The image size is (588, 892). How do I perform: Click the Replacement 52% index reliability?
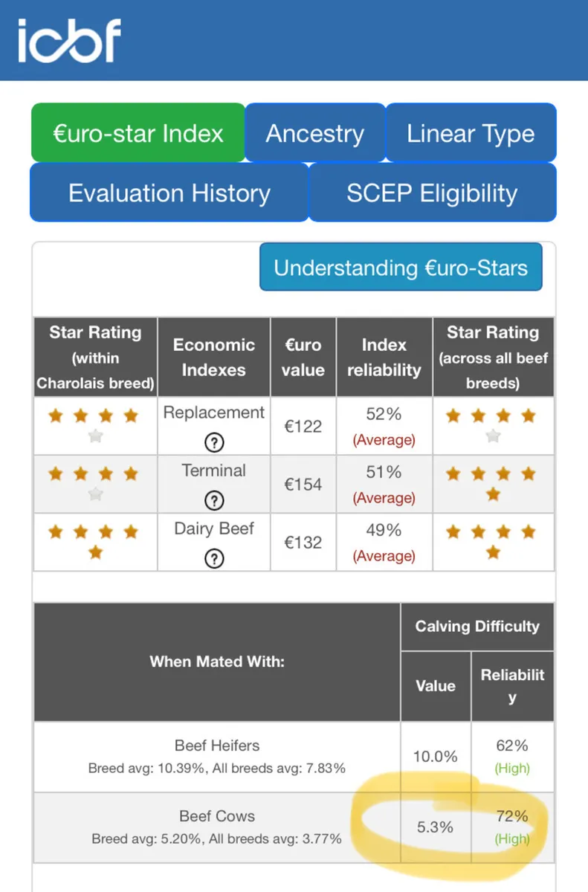[384, 425]
